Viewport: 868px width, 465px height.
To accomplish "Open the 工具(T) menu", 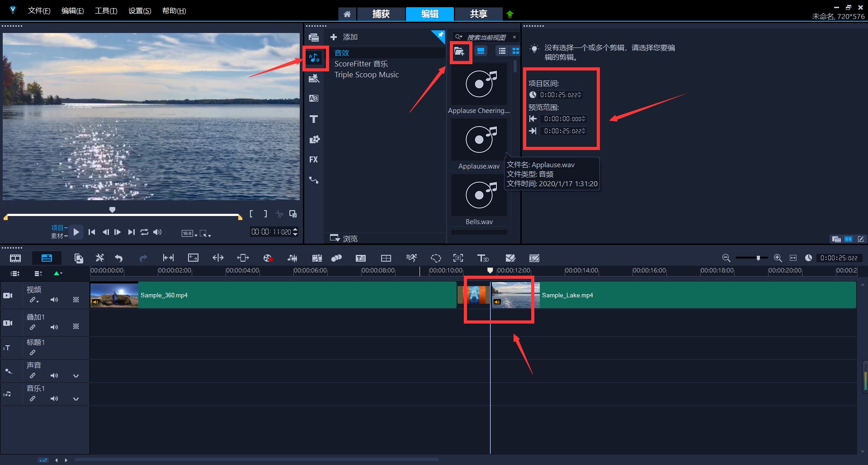I will click(106, 10).
